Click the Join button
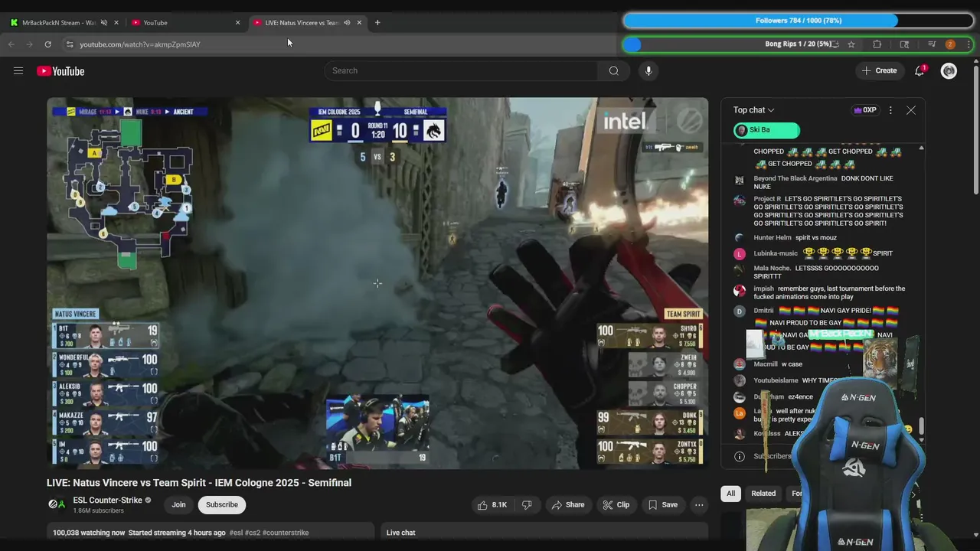980x551 pixels. tap(178, 505)
